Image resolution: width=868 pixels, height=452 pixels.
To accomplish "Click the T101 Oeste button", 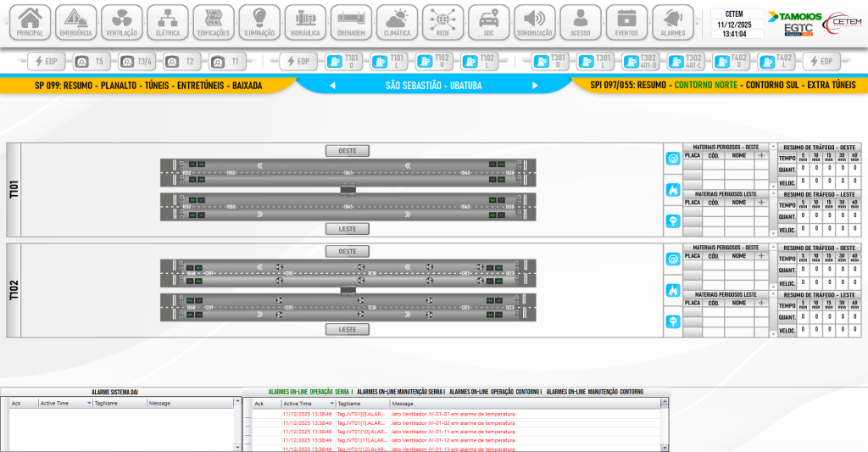I will (348, 151).
